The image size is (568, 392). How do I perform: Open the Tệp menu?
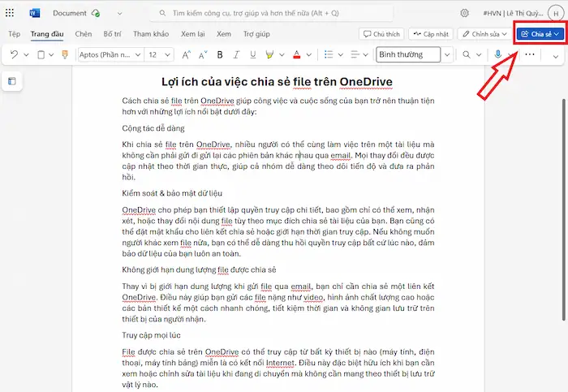click(x=14, y=34)
